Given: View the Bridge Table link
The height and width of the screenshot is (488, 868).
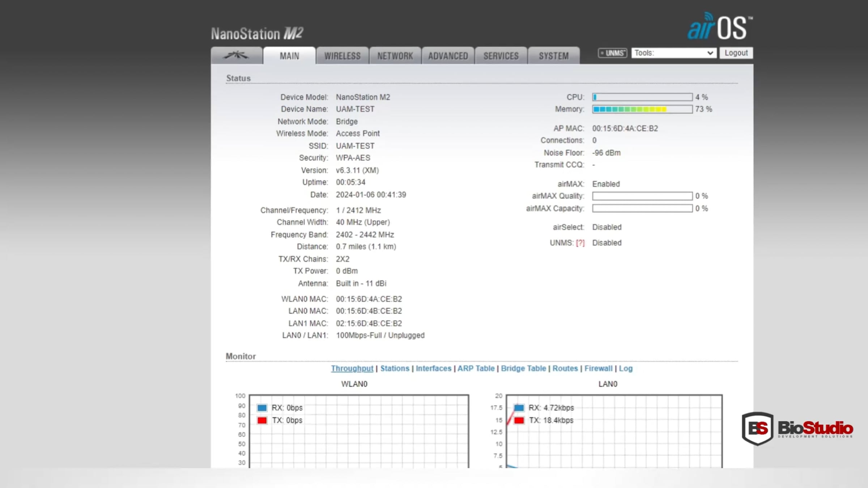Looking at the screenshot, I should click(523, 368).
